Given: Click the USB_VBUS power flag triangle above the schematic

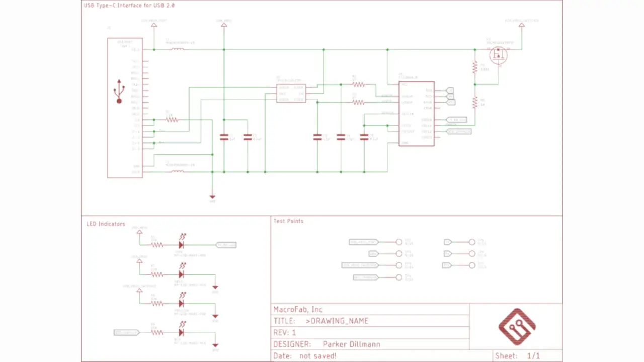Looking at the screenshot, I should point(224,25).
